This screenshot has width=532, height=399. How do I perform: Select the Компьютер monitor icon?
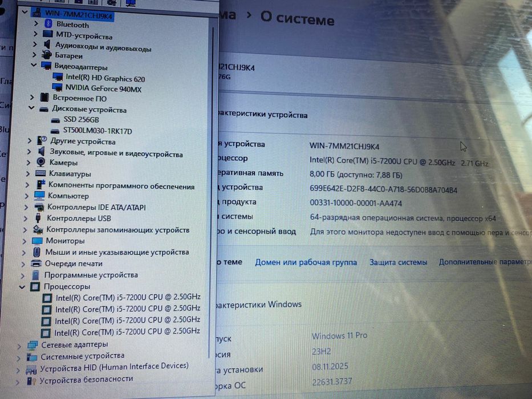(39, 196)
